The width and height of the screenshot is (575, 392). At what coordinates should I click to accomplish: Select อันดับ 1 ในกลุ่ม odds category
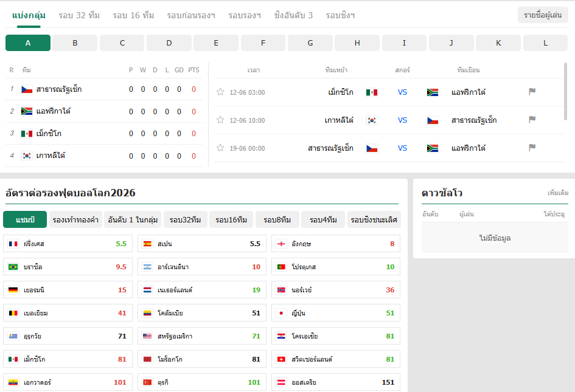pyautogui.click(x=133, y=219)
